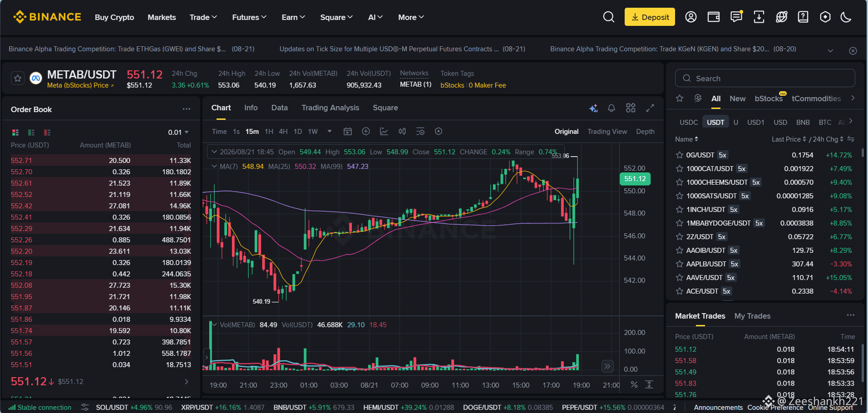Click the hand-with-coin icon beside favorites tab
The height and width of the screenshot is (413, 868).
click(x=698, y=98)
